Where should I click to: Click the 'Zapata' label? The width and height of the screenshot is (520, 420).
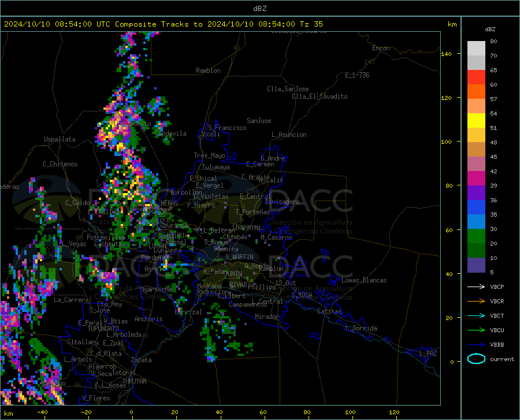coord(142,360)
